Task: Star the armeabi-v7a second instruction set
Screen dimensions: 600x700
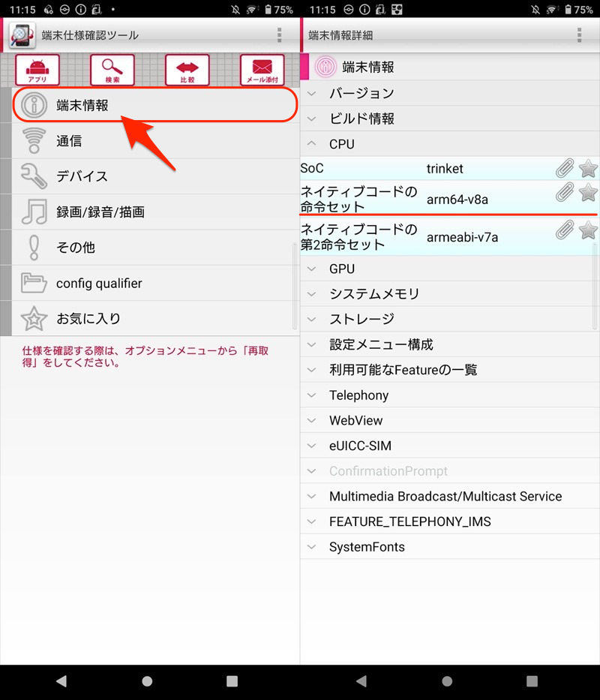Action: 589,230
